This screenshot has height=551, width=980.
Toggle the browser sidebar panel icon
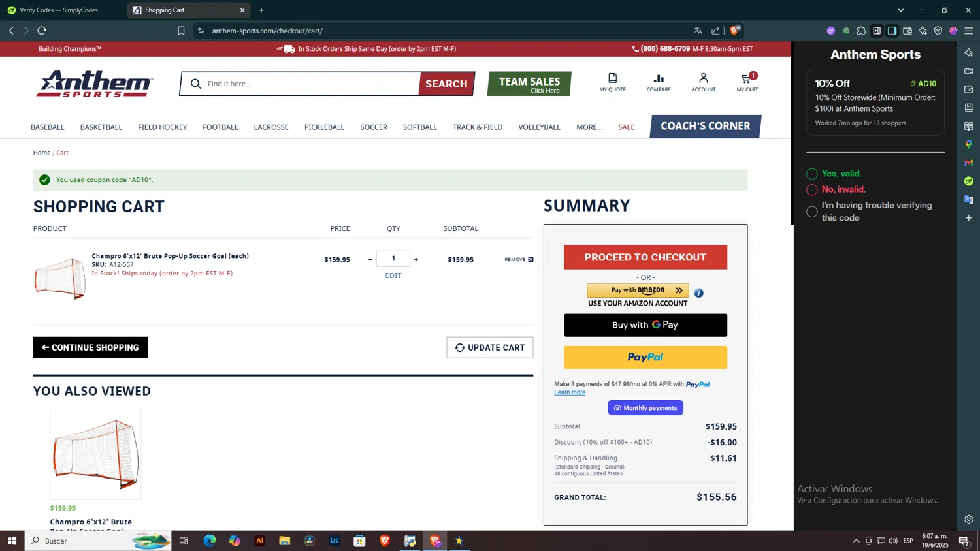click(x=892, y=31)
